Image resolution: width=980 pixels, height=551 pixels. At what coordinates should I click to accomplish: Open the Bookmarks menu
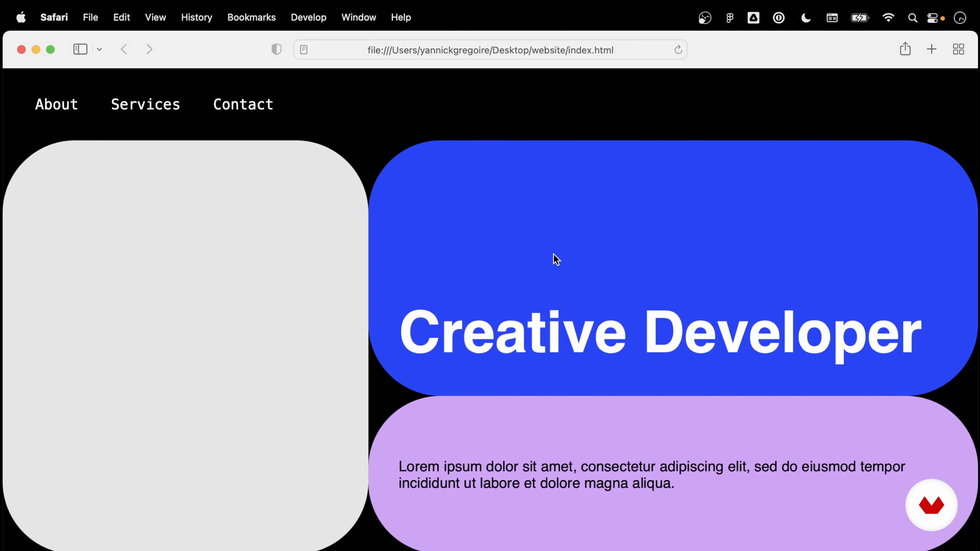[251, 18]
